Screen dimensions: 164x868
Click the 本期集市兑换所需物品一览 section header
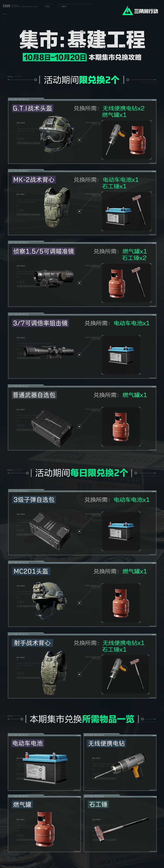click(x=82, y=719)
